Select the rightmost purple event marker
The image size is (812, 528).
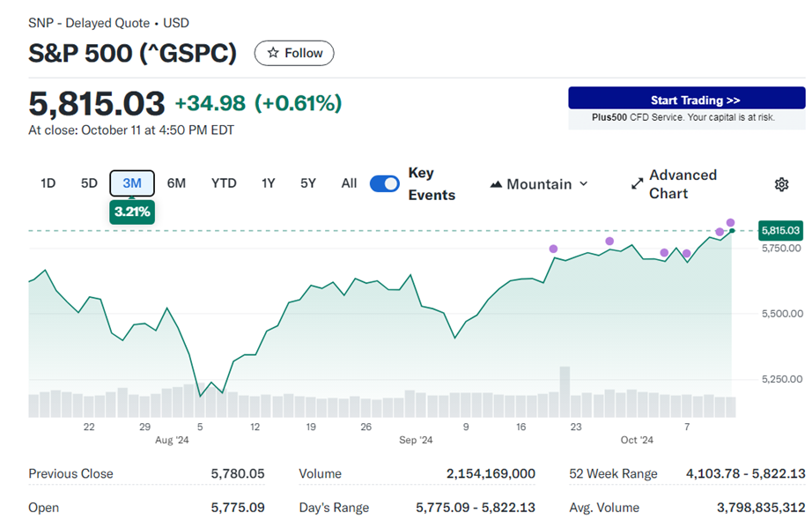729,223
